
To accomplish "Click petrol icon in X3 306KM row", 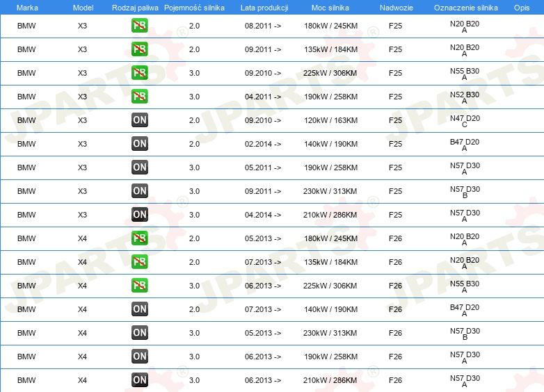I will pos(139,73).
